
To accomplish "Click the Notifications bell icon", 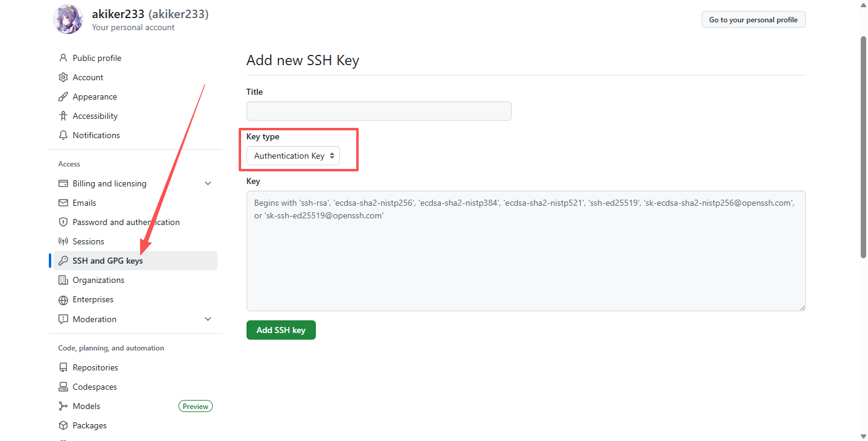I will 63,135.
